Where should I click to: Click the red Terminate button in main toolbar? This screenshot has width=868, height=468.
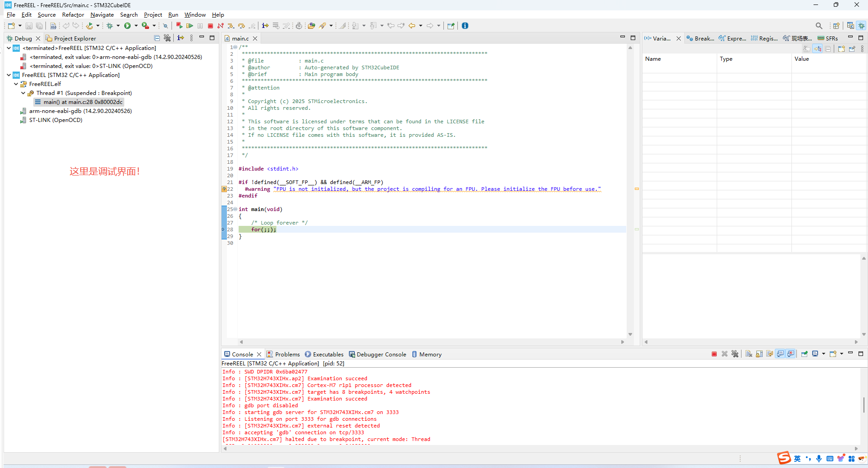click(210, 26)
